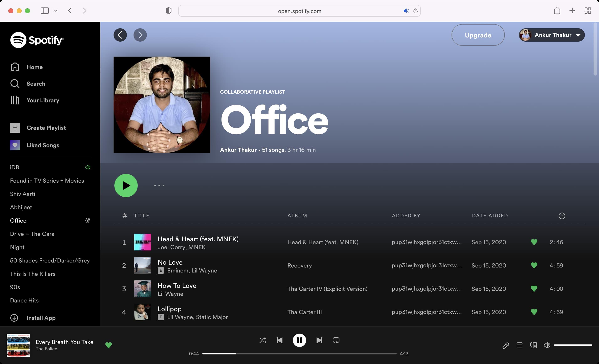This screenshot has height=364, width=599.
Task: Open the playlist options menu via three dots
Action: [x=159, y=185]
